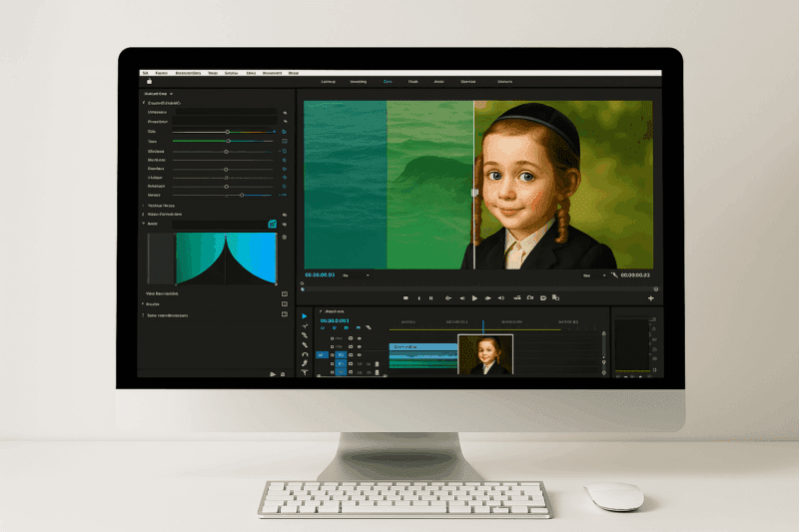Click the home icon below the menu bar

[149, 82]
